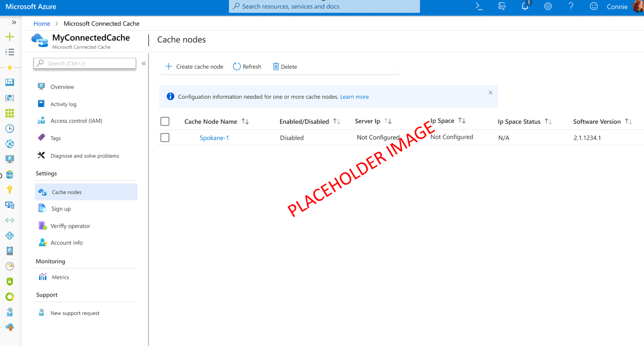Click the 2.1.1234.1 software version cell
644x346 pixels.
click(587, 138)
